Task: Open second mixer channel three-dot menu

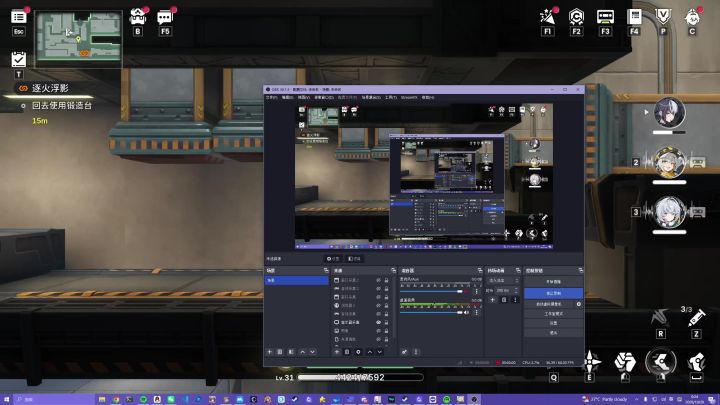Action: (476, 313)
